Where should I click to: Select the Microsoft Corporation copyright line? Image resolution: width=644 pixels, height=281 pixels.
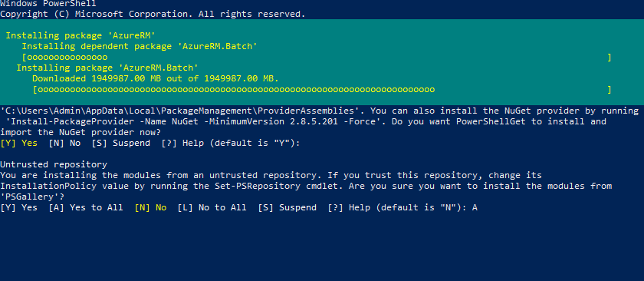coord(153,14)
